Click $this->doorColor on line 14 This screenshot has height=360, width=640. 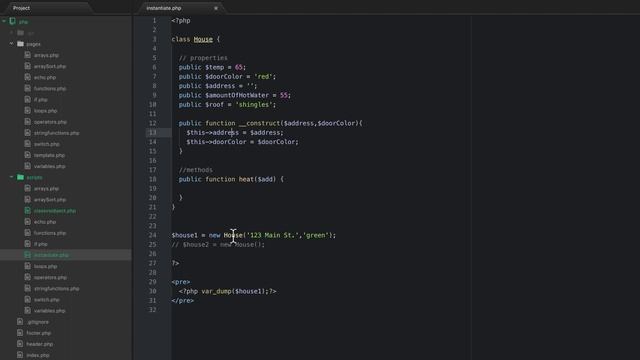(x=216, y=142)
